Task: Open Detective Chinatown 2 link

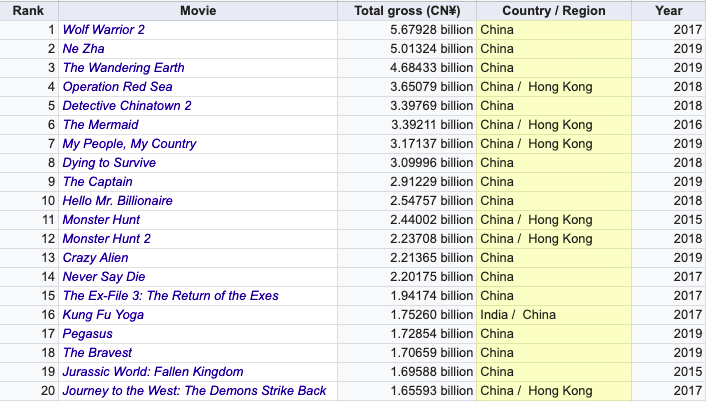Action: click(127, 106)
